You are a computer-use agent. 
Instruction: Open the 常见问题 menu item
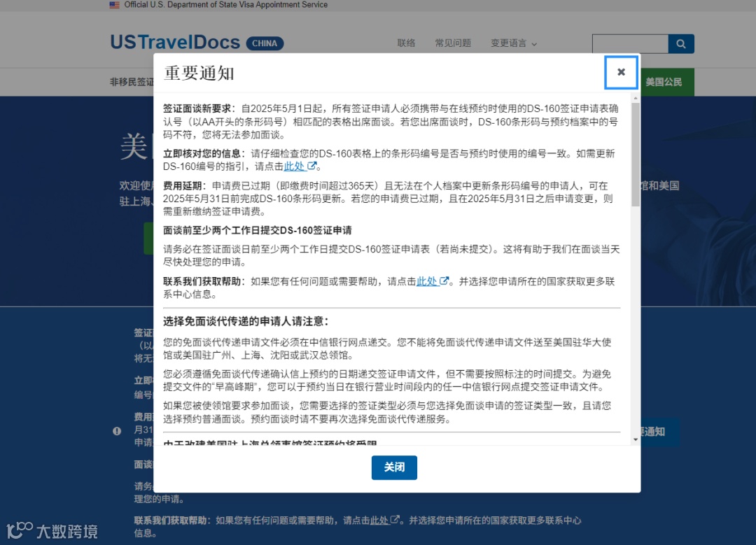(453, 43)
